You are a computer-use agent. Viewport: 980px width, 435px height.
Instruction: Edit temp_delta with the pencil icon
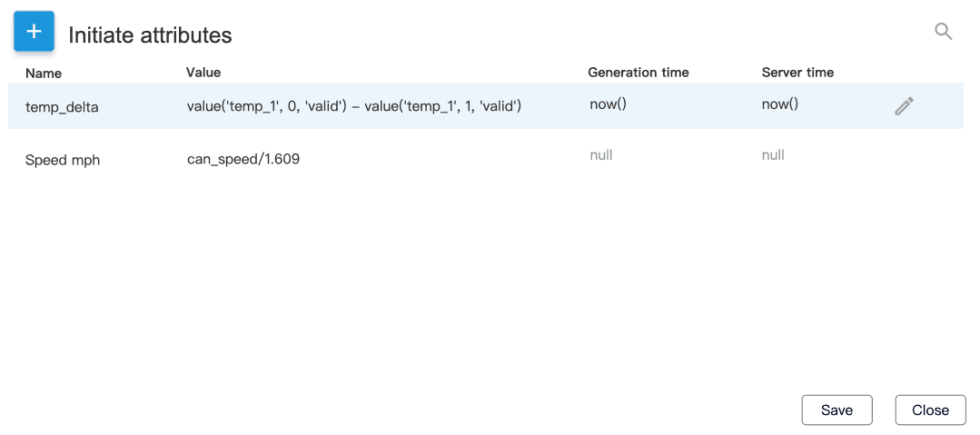click(904, 106)
